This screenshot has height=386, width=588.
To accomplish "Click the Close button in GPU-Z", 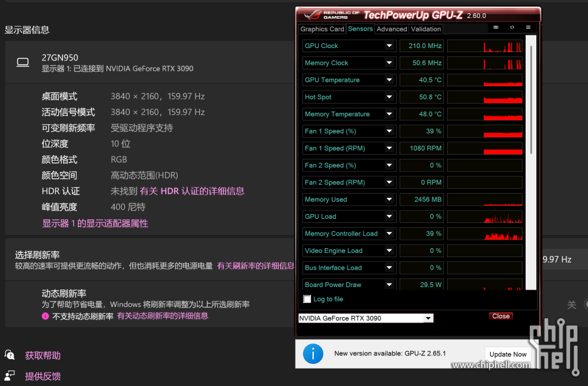I will (501, 316).
